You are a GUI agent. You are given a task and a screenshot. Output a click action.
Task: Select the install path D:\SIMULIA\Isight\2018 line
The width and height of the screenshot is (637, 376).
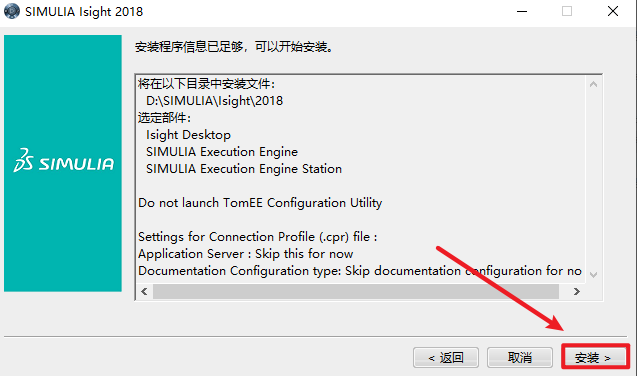point(214,101)
